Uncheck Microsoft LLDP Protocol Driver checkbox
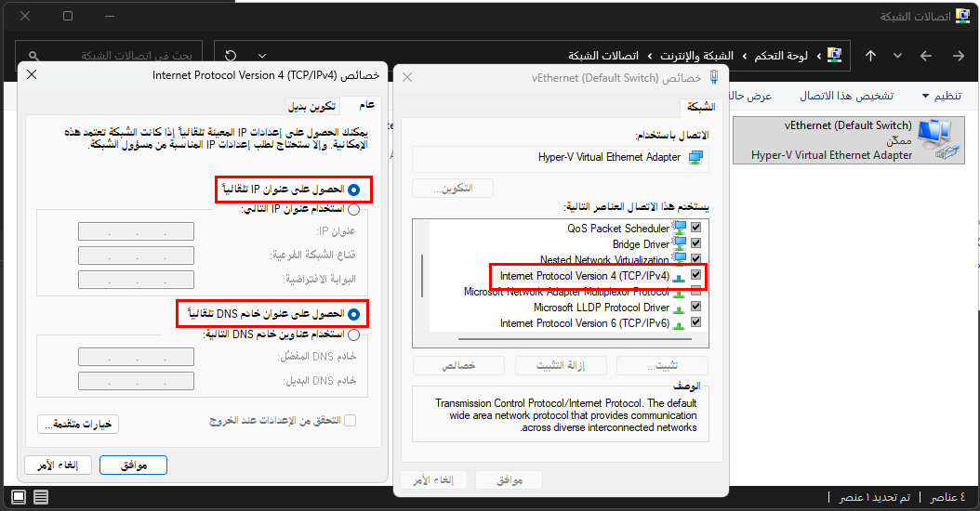Image resolution: width=980 pixels, height=511 pixels. tap(695, 307)
